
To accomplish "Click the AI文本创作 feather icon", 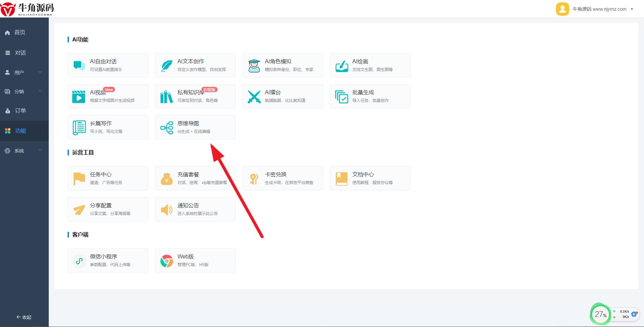I will pyautogui.click(x=167, y=65).
